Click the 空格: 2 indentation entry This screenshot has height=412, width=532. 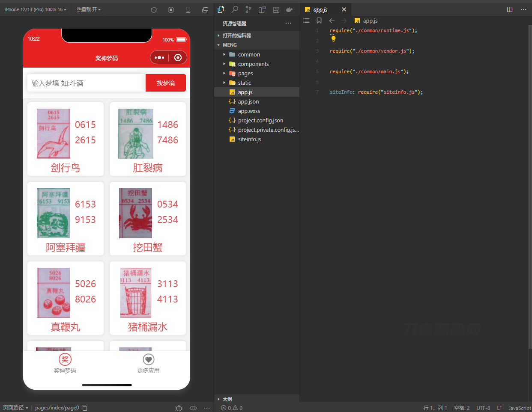[462, 408]
